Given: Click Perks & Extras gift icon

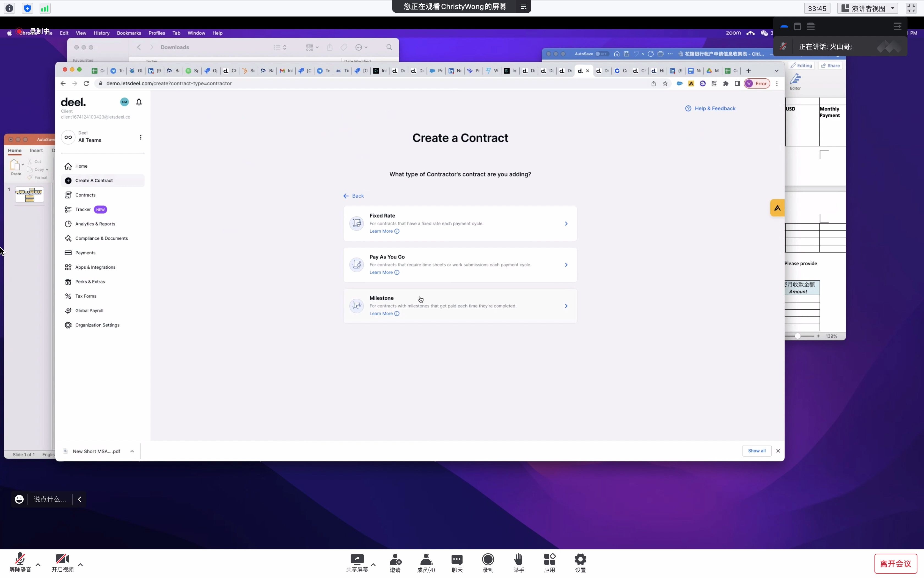Looking at the screenshot, I should click(x=68, y=282).
